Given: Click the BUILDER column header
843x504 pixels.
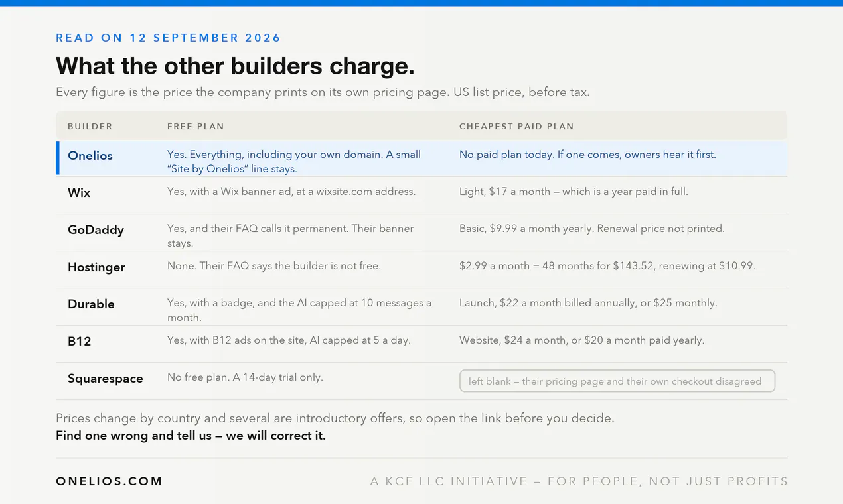Looking at the screenshot, I should coord(90,126).
